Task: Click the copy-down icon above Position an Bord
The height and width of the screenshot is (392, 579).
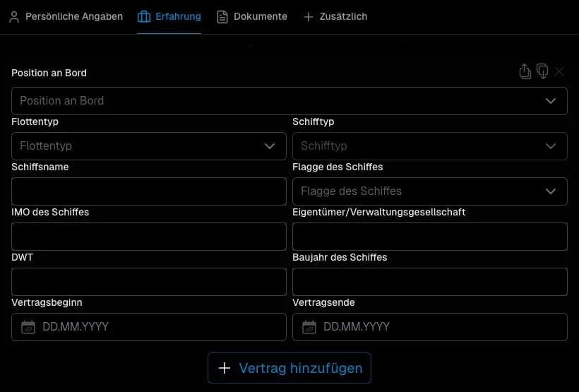Action: 542,71
